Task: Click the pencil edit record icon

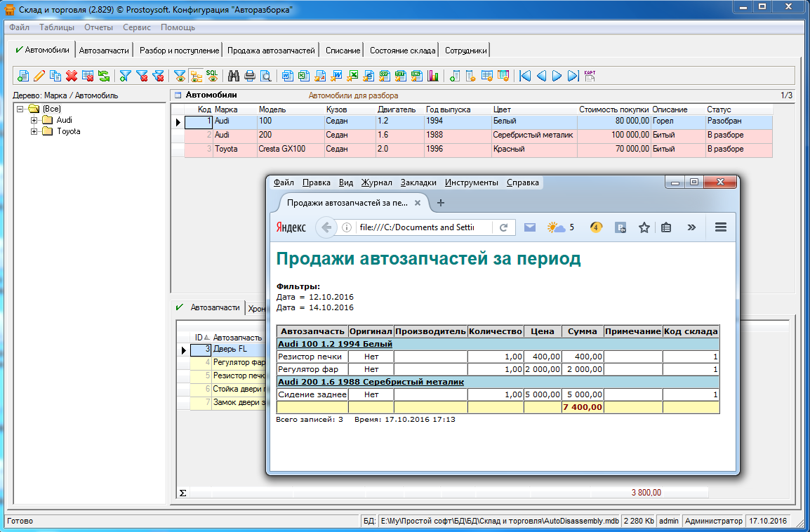Action: click(39, 76)
